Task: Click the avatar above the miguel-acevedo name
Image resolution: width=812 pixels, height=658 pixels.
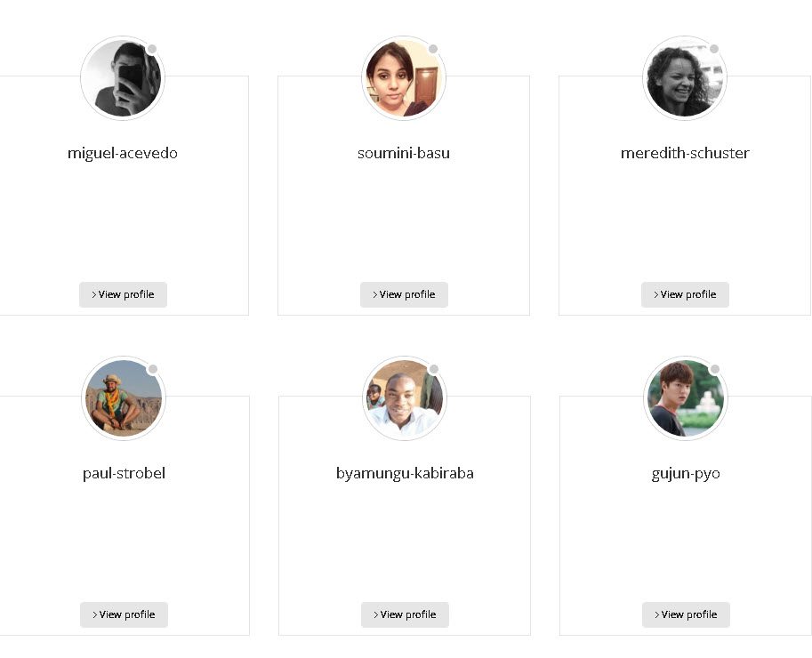Action: coord(123,78)
